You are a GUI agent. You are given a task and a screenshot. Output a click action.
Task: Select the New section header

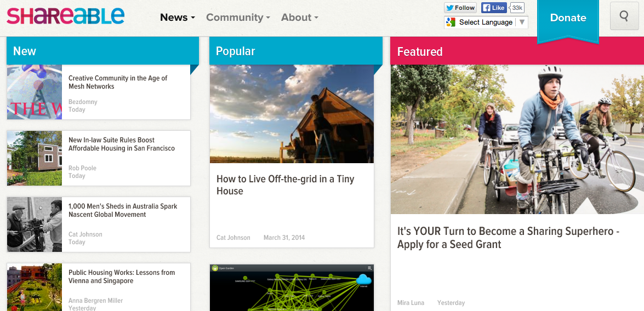click(x=25, y=51)
